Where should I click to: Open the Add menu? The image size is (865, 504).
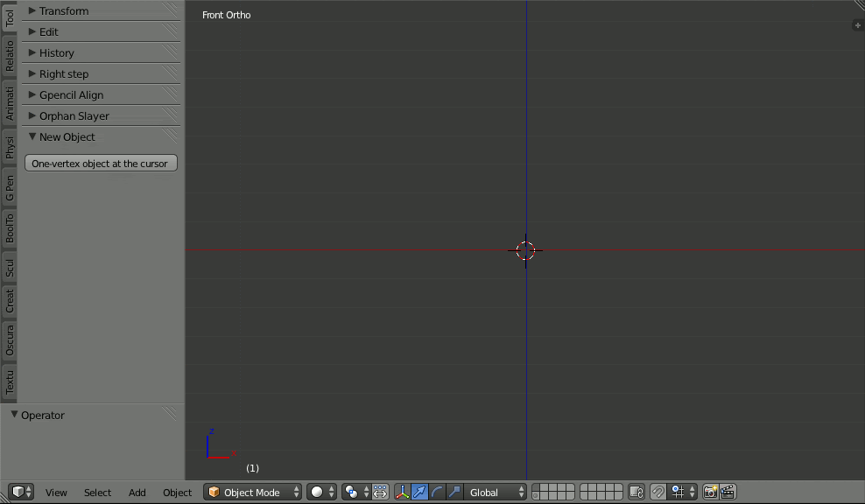click(x=137, y=493)
